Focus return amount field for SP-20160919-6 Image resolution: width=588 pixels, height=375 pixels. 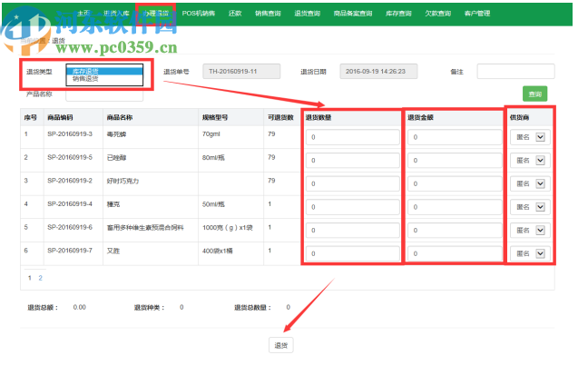point(455,230)
